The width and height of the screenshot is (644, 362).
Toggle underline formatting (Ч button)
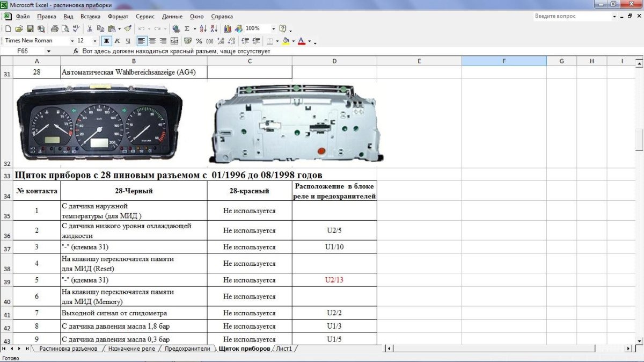pos(128,41)
